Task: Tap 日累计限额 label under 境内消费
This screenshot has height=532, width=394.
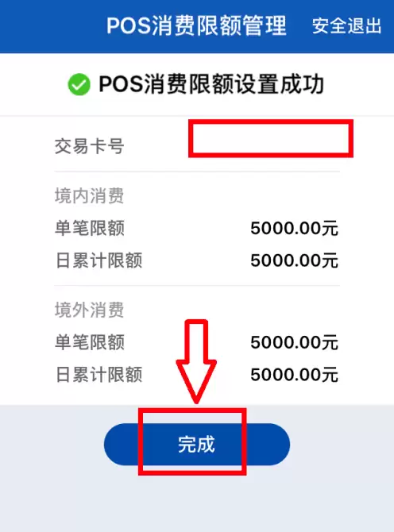Action: (x=98, y=260)
